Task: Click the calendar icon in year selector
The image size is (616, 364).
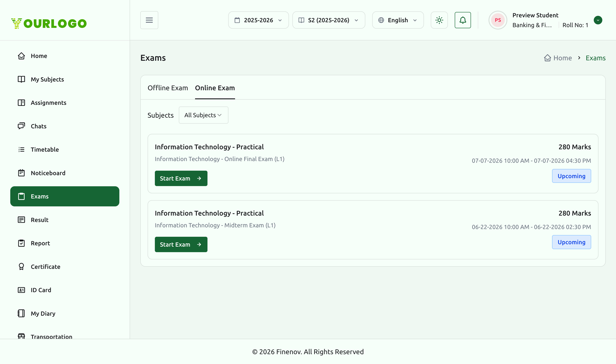Action: point(237,20)
